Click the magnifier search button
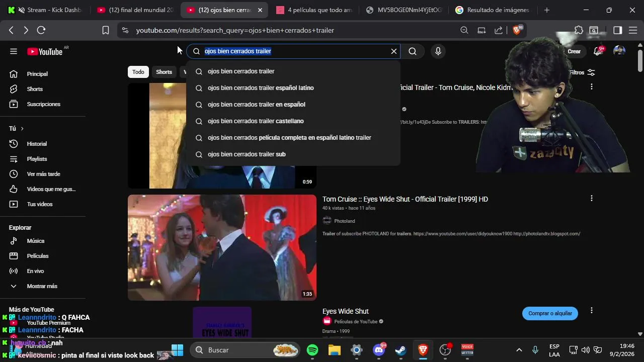The height and width of the screenshot is (362, 644). click(x=413, y=51)
